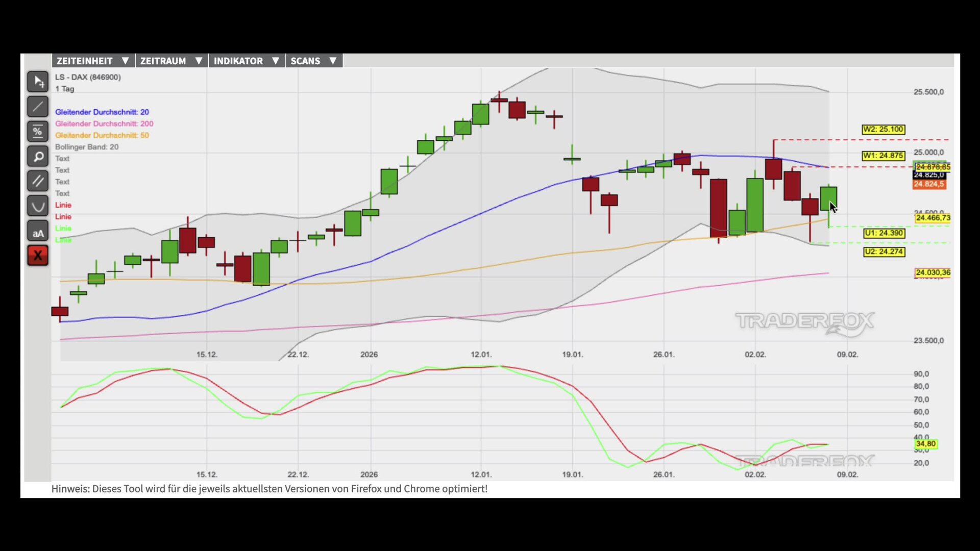This screenshot has height=551, width=980.
Task: Open the ZEITEINHEIT dropdown menu
Action: 93,61
